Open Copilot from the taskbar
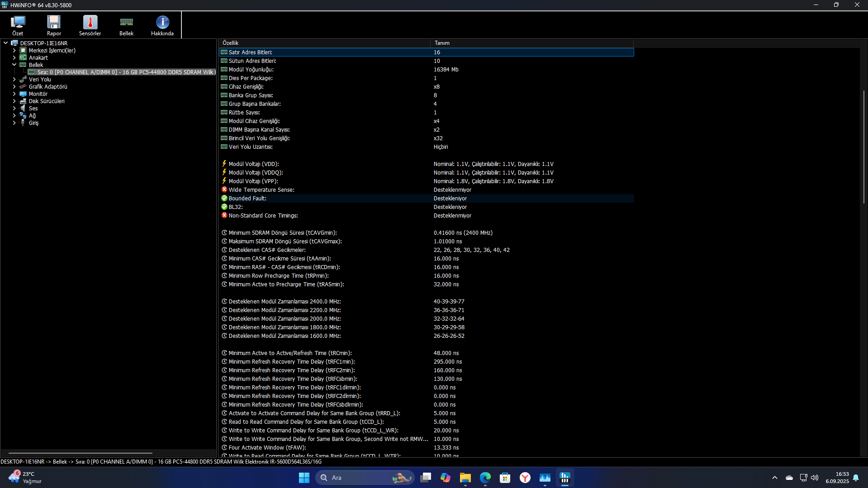868x488 pixels. 445,478
